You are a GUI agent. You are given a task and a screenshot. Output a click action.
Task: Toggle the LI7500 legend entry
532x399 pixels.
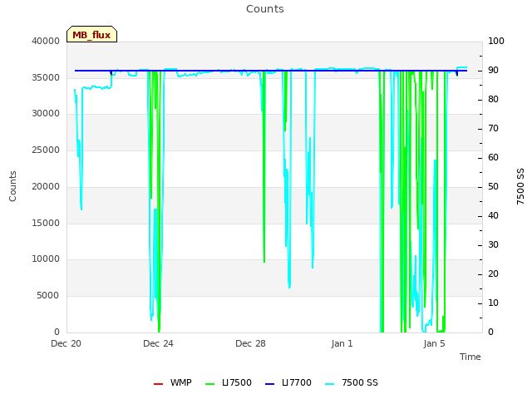click(229, 382)
